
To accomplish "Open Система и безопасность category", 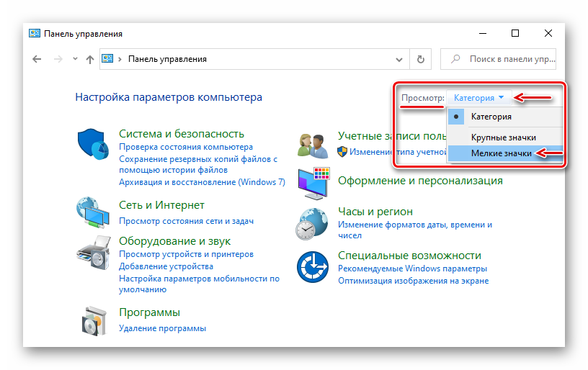I will pyautogui.click(x=181, y=134).
